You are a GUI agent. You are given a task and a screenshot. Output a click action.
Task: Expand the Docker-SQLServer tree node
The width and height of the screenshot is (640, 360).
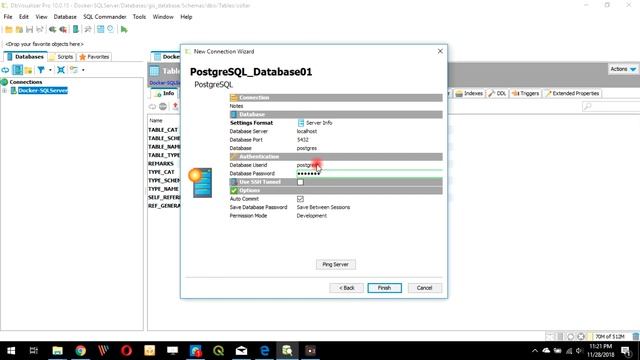(x=4, y=91)
